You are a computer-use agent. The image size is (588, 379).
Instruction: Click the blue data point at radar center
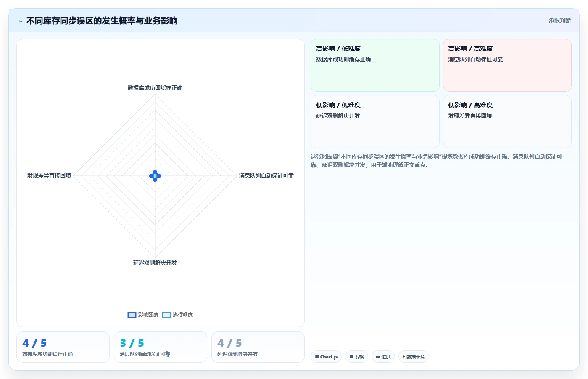click(x=155, y=176)
